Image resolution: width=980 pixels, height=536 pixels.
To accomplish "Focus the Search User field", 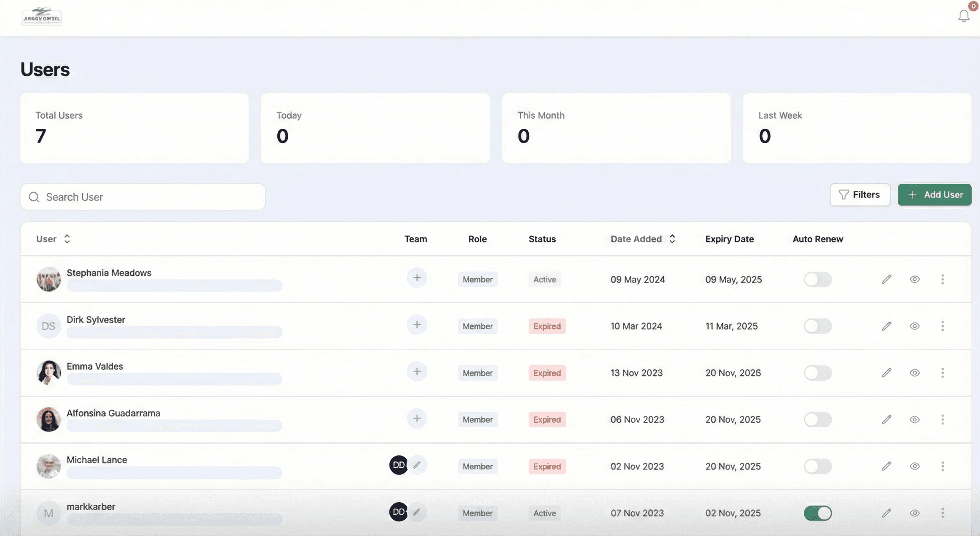I will [143, 197].
